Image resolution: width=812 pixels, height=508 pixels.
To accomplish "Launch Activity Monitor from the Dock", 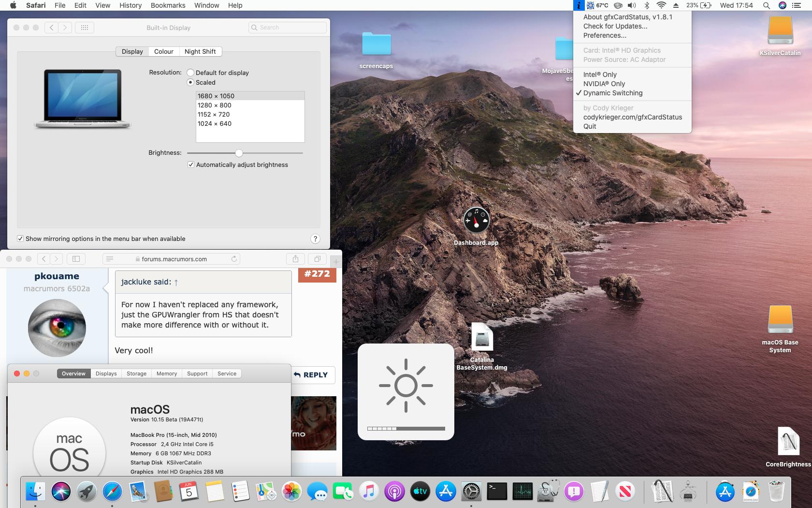I will tap(522, 492).
